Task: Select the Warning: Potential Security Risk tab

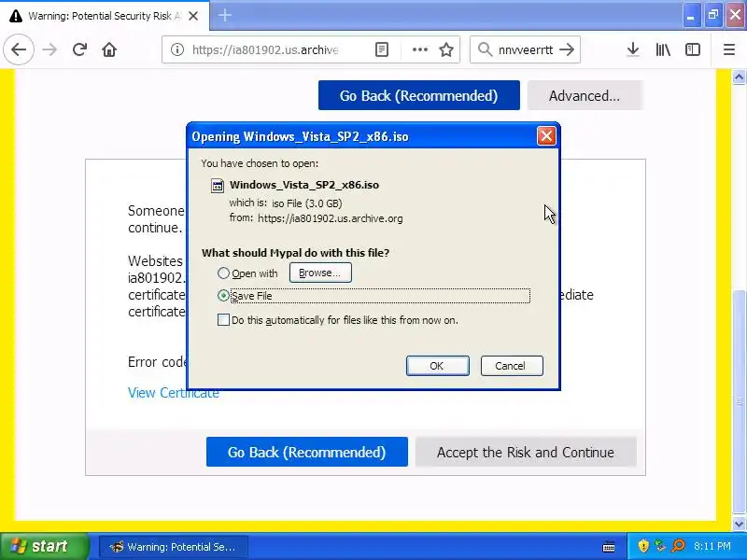Action: [105, 16]
